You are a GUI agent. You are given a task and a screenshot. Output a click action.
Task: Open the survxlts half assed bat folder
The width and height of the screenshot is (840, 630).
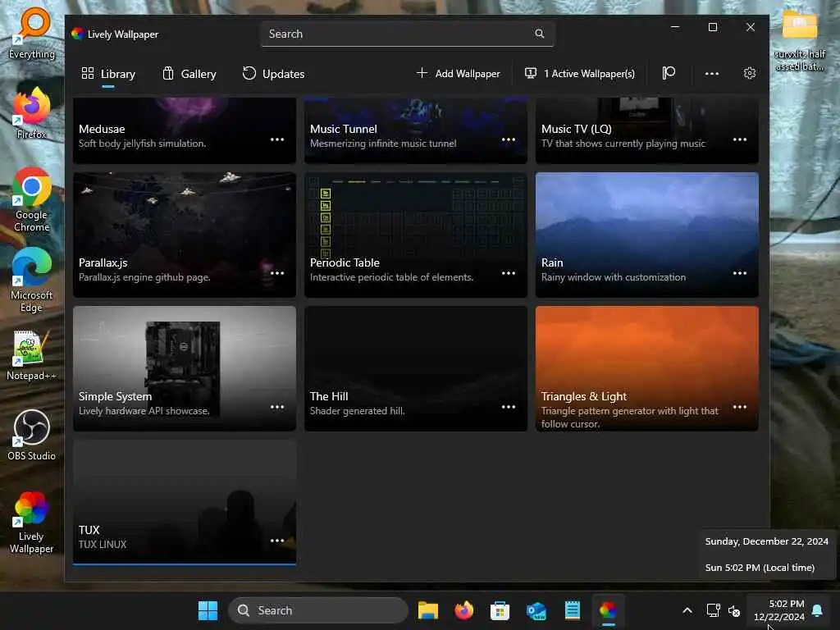pyautogui.click(x=799, y=40)
